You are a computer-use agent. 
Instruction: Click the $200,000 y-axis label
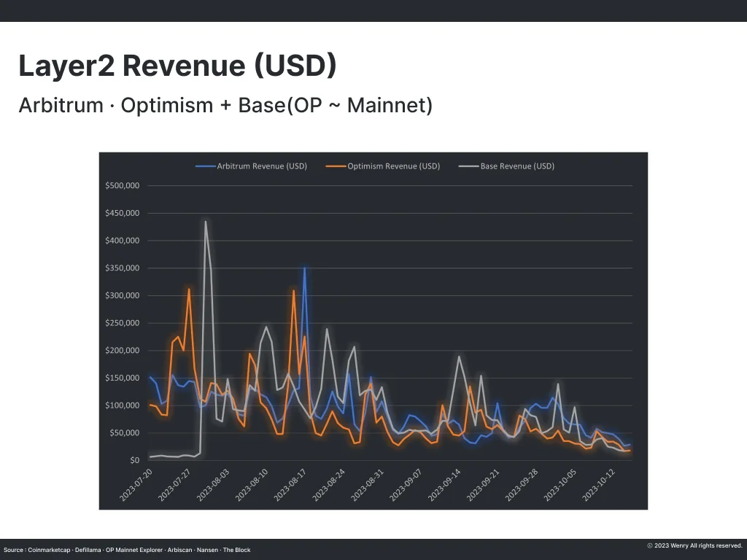tap(123, 351)
